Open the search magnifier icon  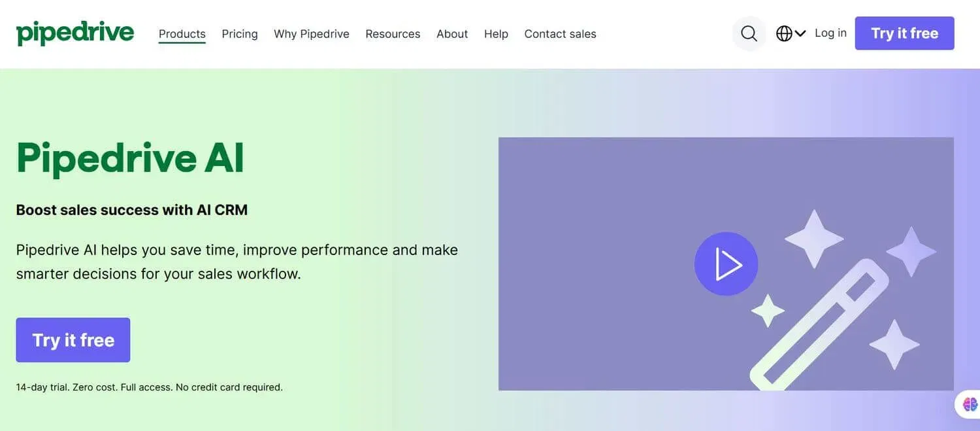click(749, 33)
